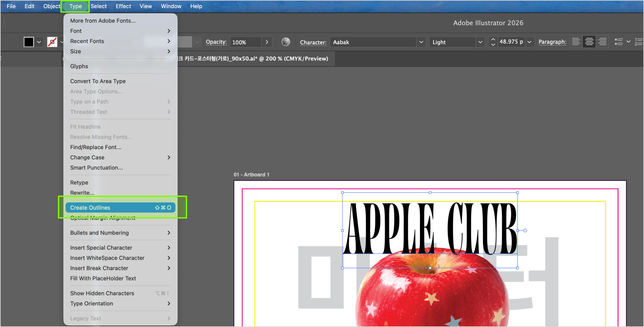This screenshot has width=644, height=327.
Task: Click the stroke none swatch
Action: [52, 42]
